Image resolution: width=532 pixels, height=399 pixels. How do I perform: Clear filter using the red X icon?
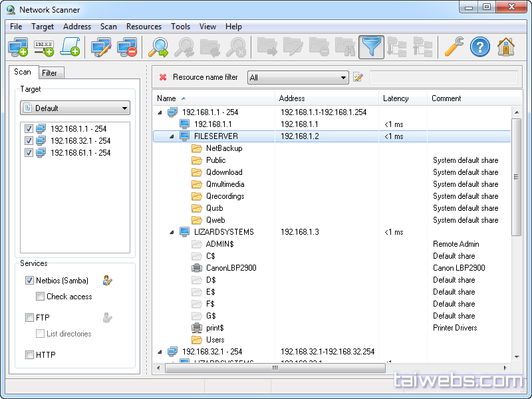click(163, 77)
